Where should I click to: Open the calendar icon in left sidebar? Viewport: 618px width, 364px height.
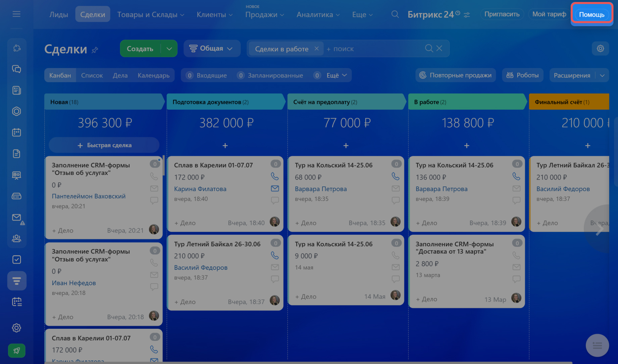[16, 132]
